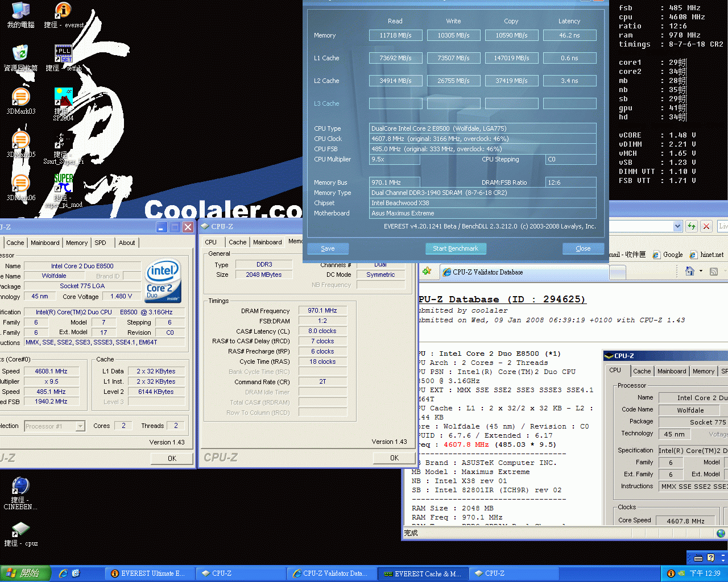
Task: Click the NVIDIA icon in the system tray
Action: (682, 573)
